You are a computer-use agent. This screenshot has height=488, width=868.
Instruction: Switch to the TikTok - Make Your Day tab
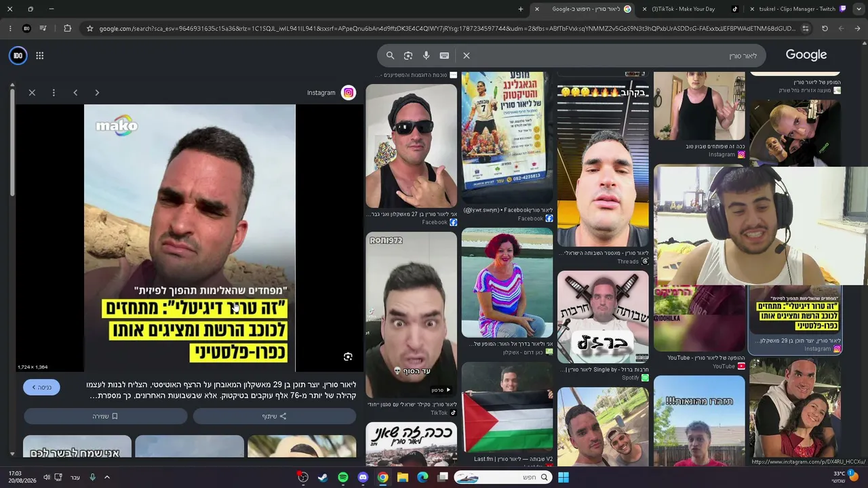coord(692,9)
